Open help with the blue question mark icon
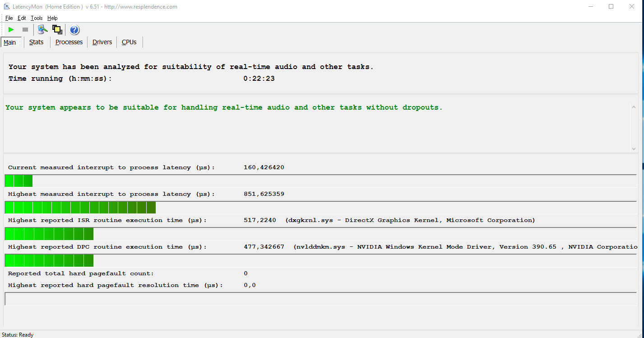 tap(74, 30)
